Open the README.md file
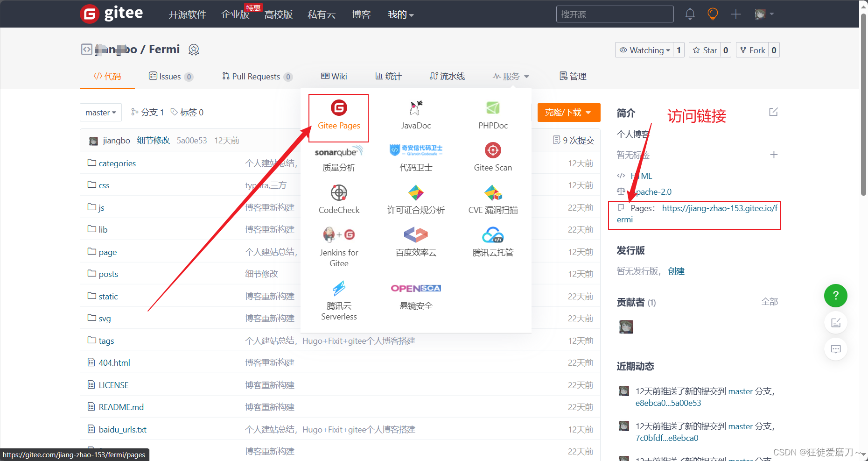The width and height of the screenshot is (868, 461). point(121,407)
